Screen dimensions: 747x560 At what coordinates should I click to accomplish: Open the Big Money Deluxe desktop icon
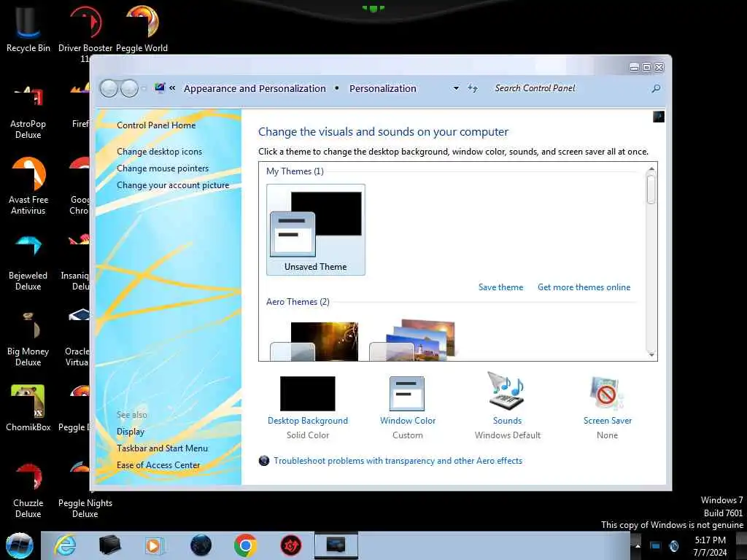28,339
